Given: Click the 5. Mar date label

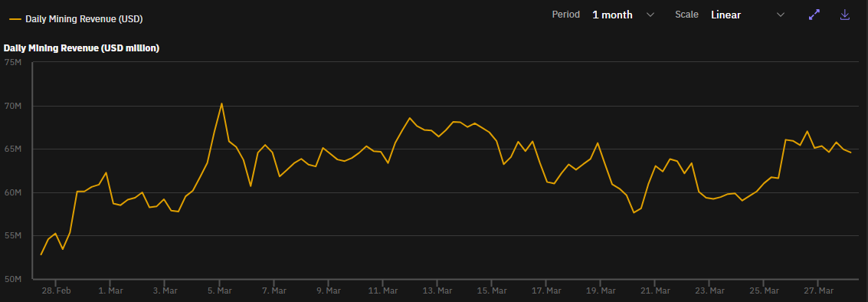Looking at the screenshot, I should [x=219, y=291].
